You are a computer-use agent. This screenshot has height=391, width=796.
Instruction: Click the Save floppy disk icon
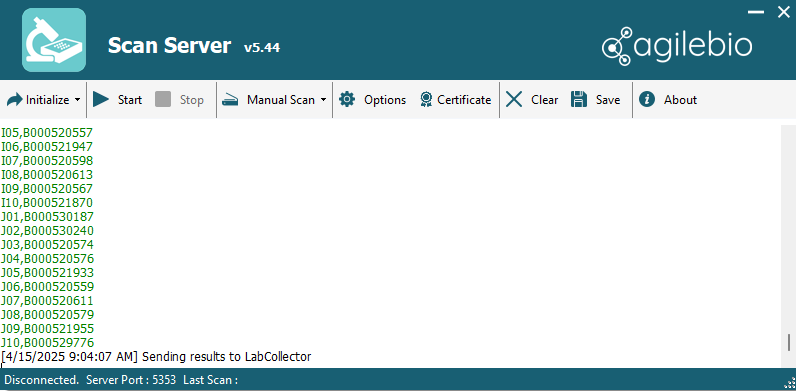click(x=579, y=100)
